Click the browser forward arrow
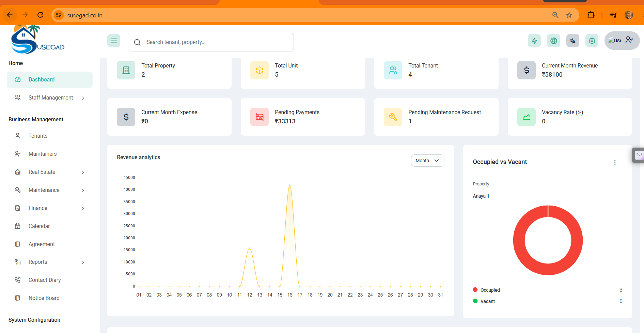 click(25, 15)
